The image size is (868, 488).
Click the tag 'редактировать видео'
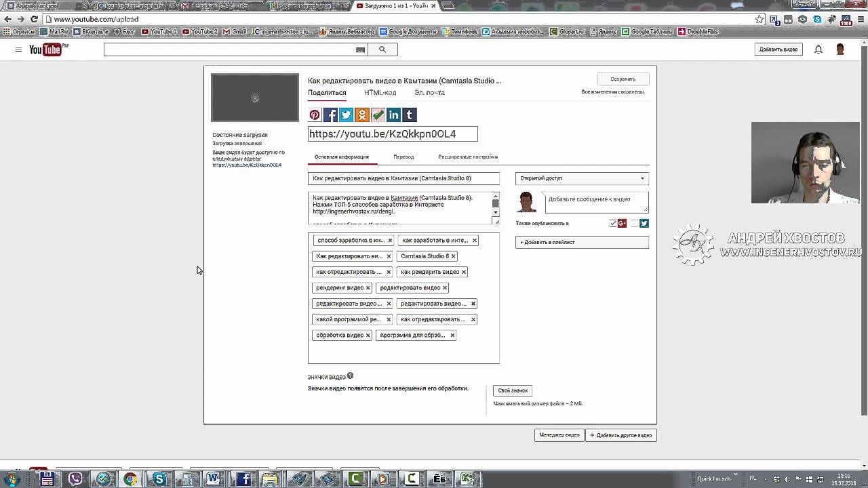pos(410,288)
